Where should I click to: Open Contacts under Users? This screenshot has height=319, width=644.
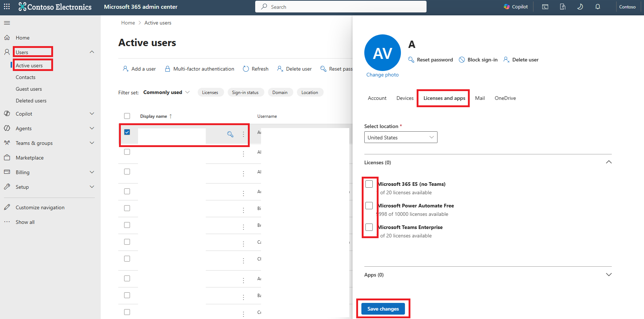click(26, 77)
